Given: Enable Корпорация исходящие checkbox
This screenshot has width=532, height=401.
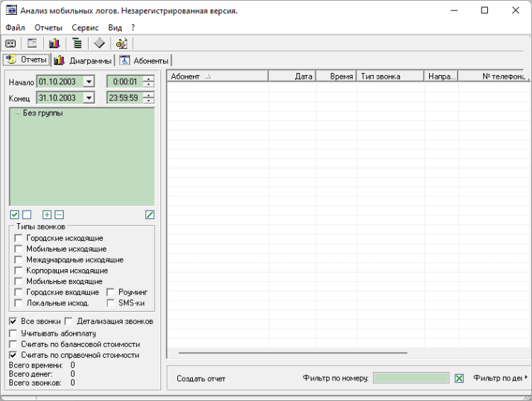Looking at the screenshot, I should click(18, 271).
